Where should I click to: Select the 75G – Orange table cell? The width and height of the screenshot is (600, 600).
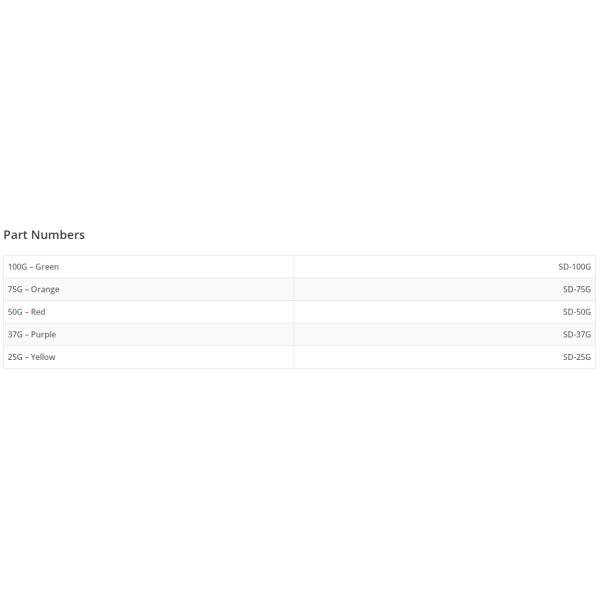pos(149,290)
